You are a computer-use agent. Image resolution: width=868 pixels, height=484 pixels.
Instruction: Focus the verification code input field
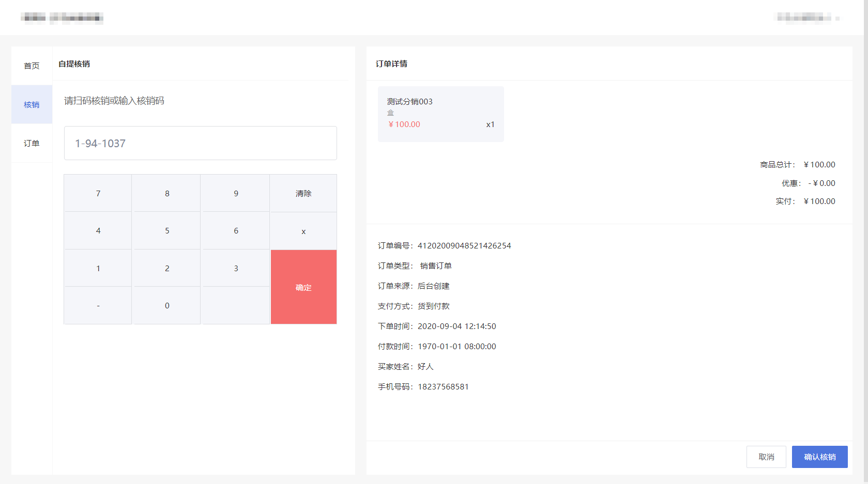[x=200, y=143]
